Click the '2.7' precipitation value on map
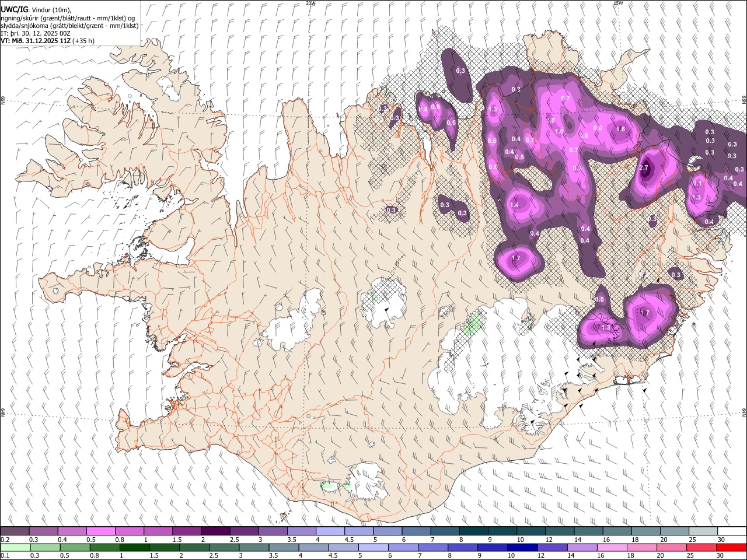747x560 pixels. tap(644, 168)
